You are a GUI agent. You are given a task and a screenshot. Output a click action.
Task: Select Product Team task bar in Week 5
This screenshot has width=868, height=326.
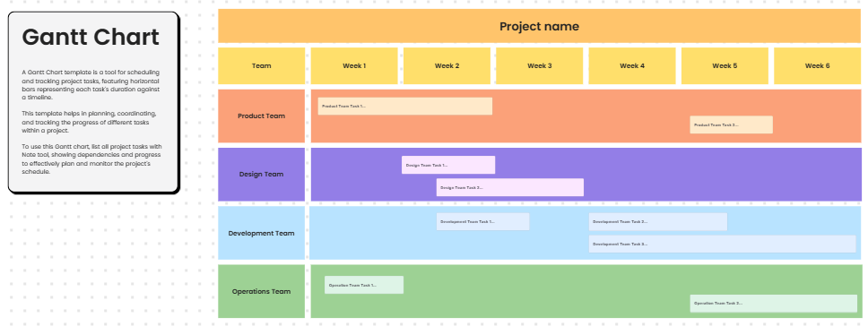pyautogui.click(x=732, y=124)
